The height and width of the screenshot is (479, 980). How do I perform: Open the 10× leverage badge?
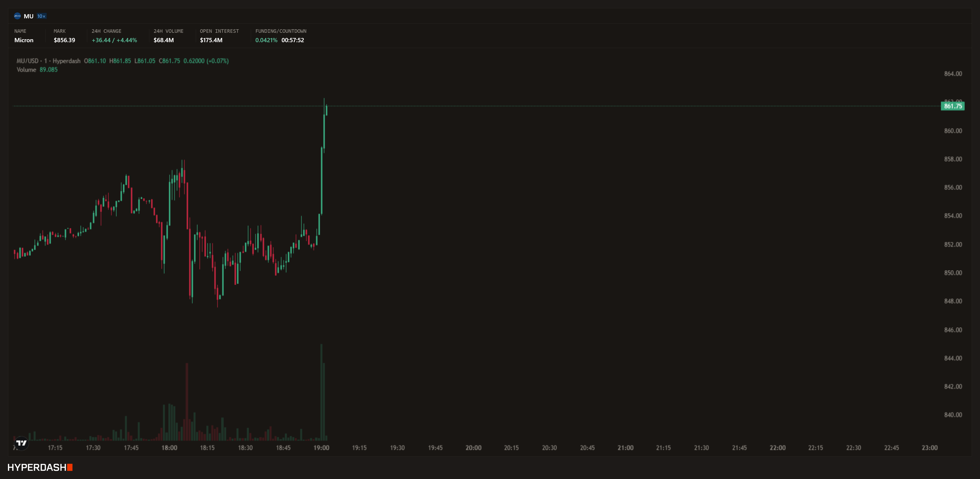pyautogui.click(x=41, y=16)
